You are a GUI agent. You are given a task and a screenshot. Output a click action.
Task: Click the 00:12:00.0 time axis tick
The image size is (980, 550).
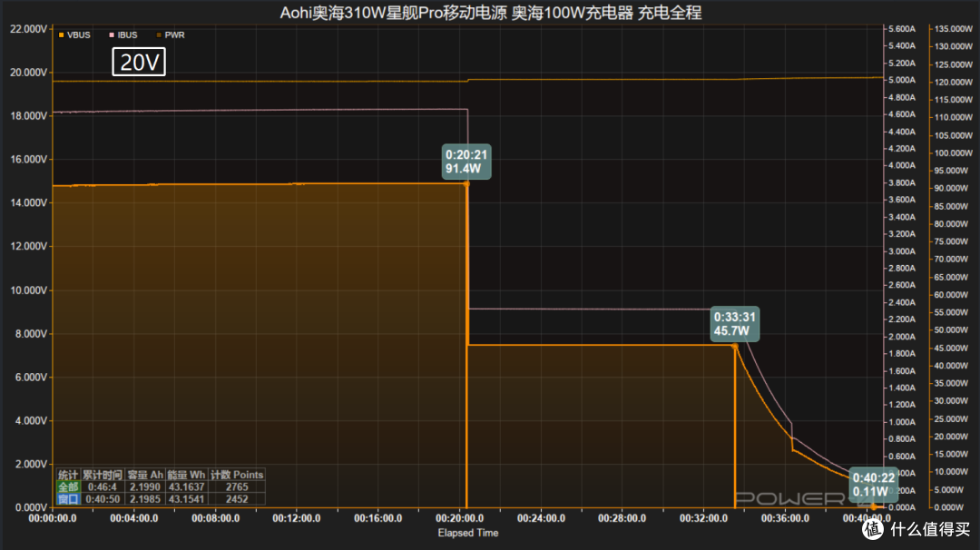click(296, 518)
